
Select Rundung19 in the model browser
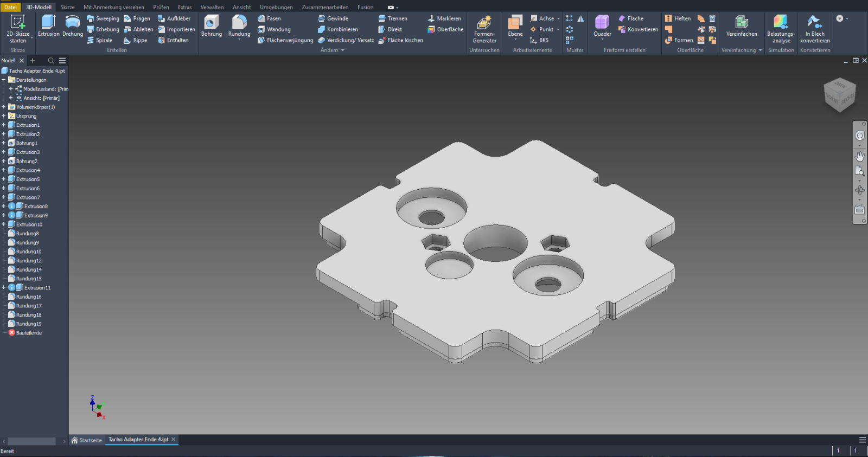[x=29, y=324]
